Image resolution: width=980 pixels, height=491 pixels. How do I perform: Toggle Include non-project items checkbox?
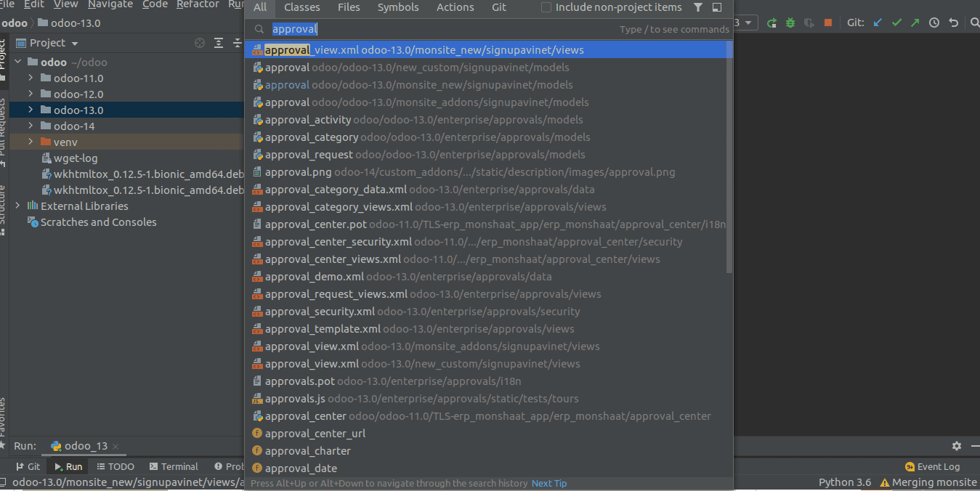(547, 7)
